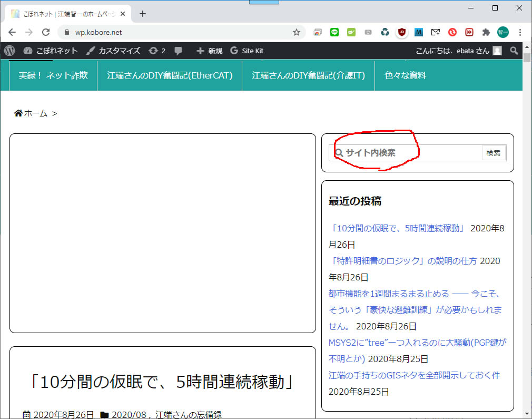Click the home icon in the breadcrumb
Viewport: 532px width, 419px height.
pyautogui.click(x=18, y=113)
